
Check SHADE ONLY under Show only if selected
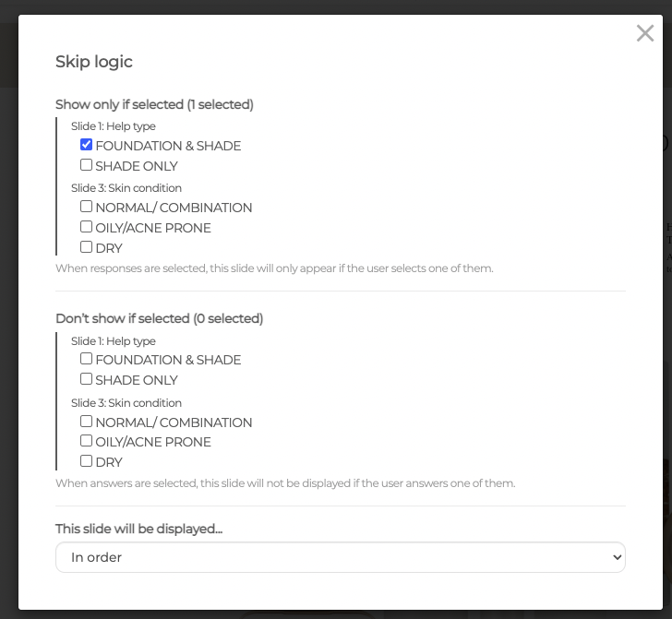point(86,165)
